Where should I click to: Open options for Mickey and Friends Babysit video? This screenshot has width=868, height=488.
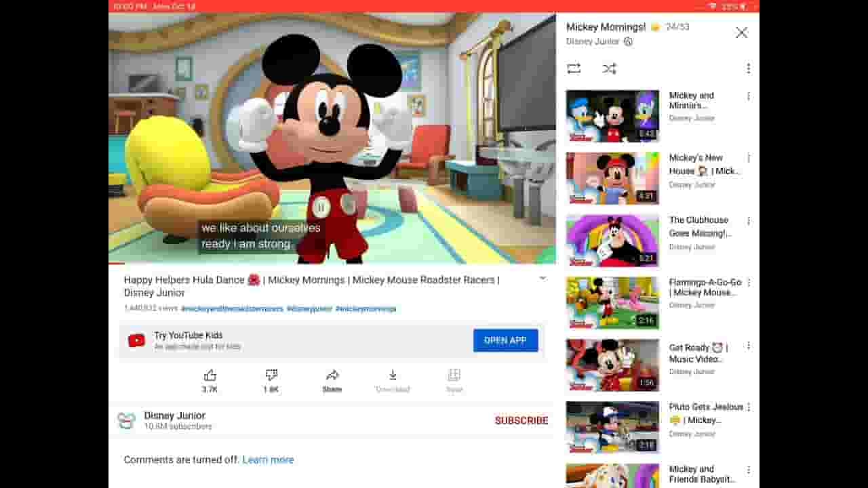(748, 470)
